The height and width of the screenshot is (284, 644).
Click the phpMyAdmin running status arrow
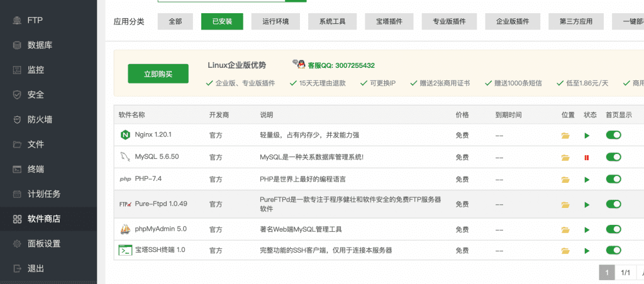587,230
